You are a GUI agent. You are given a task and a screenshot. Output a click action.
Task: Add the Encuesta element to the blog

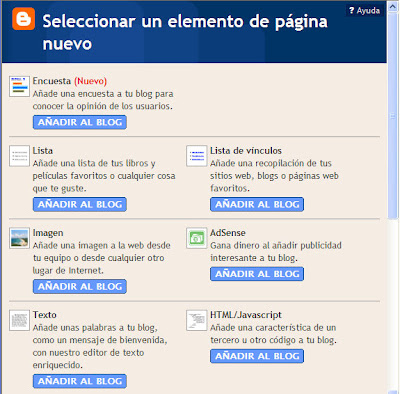click(80, 122)
